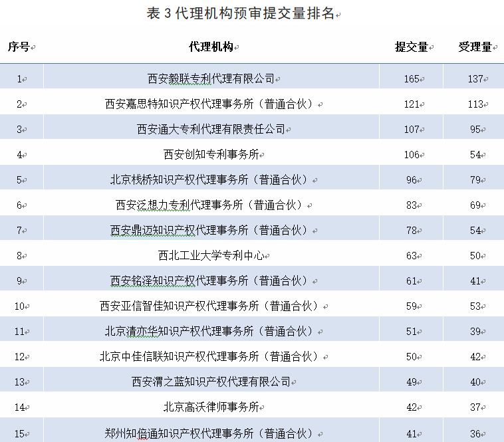This screenshot has height=442, width=504.
Task: Select the 83 submission value
Action: click(x=412, y=205)
